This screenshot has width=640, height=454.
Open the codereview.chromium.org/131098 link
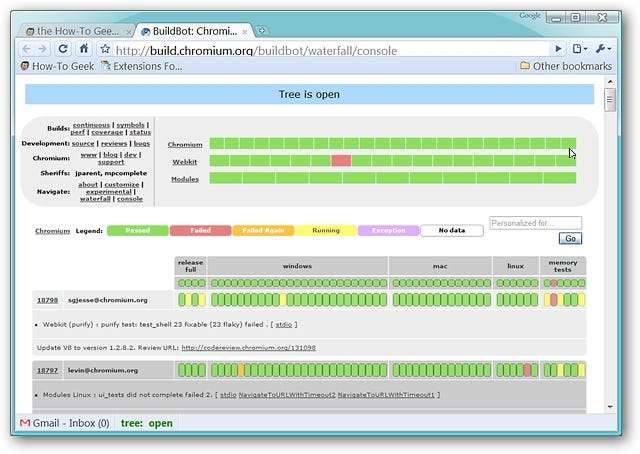point(249,348)
